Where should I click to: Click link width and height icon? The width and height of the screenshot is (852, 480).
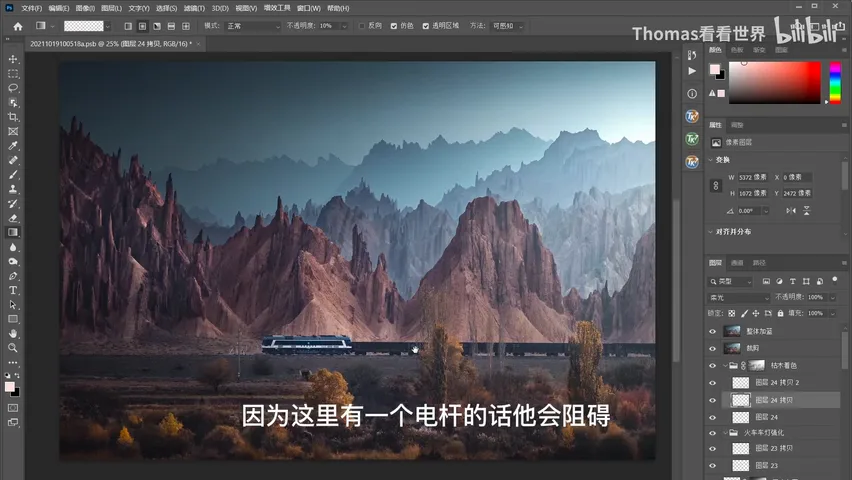716,186
